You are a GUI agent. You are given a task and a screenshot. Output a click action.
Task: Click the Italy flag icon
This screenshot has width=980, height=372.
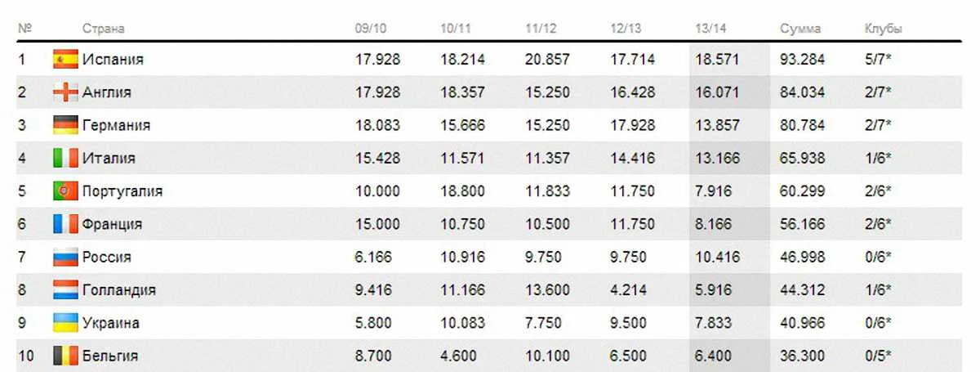point(65,158)
